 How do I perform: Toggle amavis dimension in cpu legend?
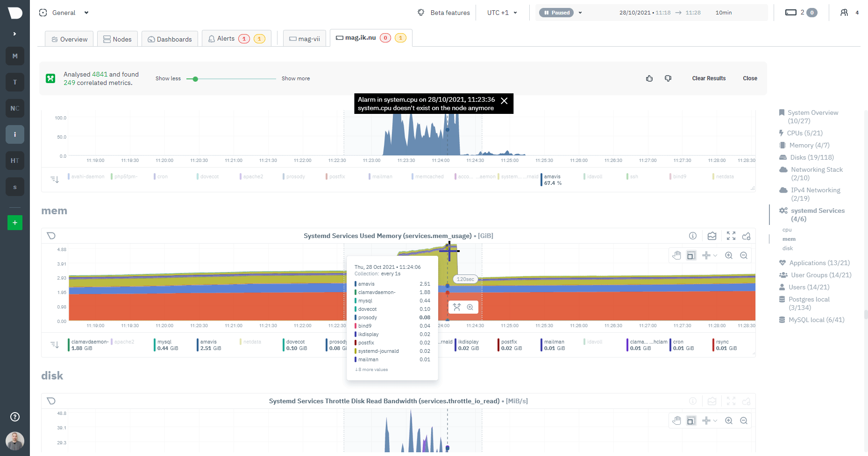[x=552, y=180]
